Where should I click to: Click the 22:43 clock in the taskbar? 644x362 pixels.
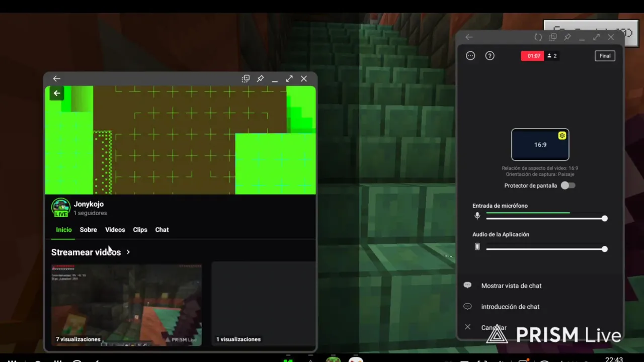614,359
